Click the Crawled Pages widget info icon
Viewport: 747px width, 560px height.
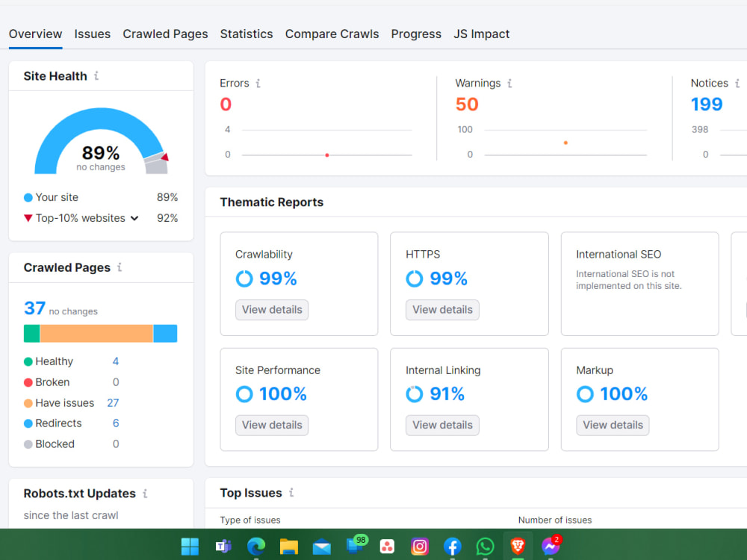click(x=120, y=267)
